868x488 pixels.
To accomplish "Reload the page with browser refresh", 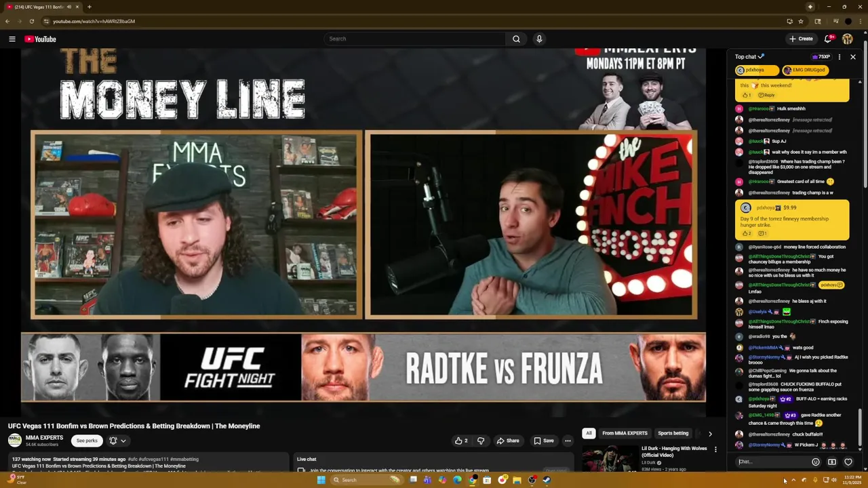I will (32, 21).
